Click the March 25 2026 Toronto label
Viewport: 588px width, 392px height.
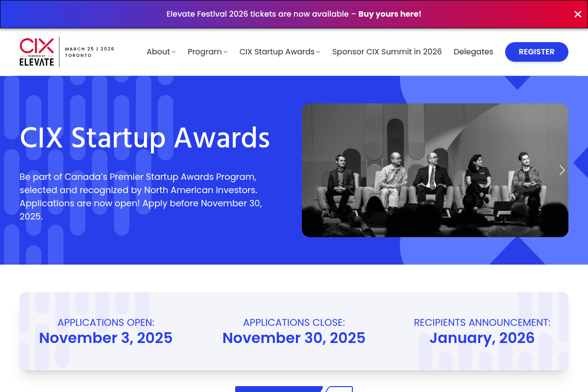point(90,52)
